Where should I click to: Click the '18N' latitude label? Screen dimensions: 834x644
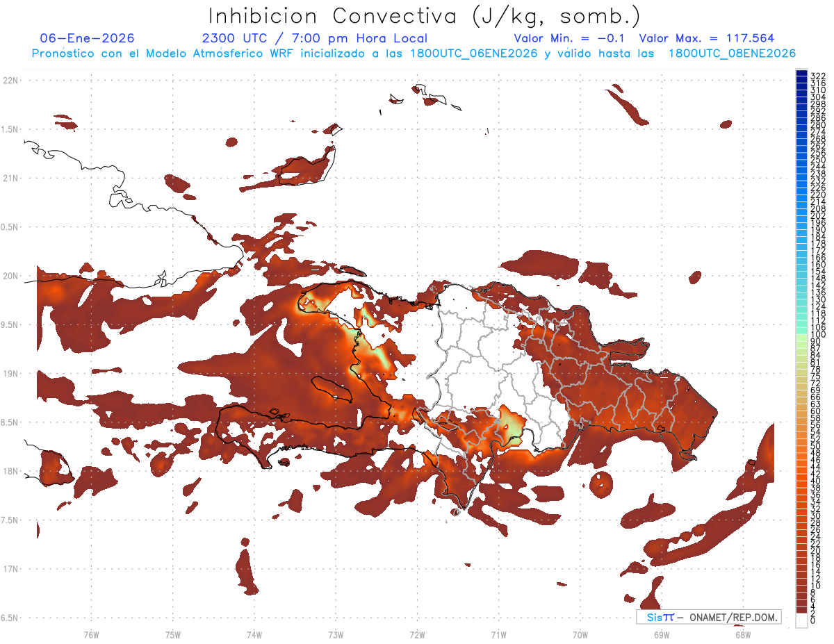[x=10, y=471]
